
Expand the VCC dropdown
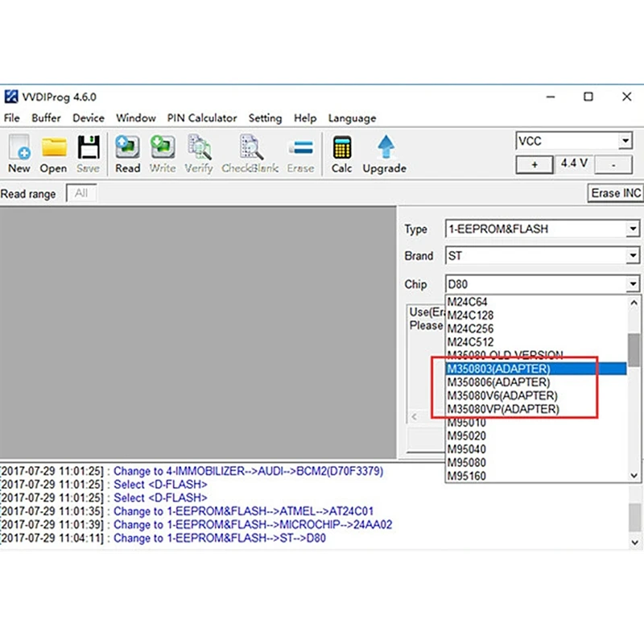[x=625, y=141]
